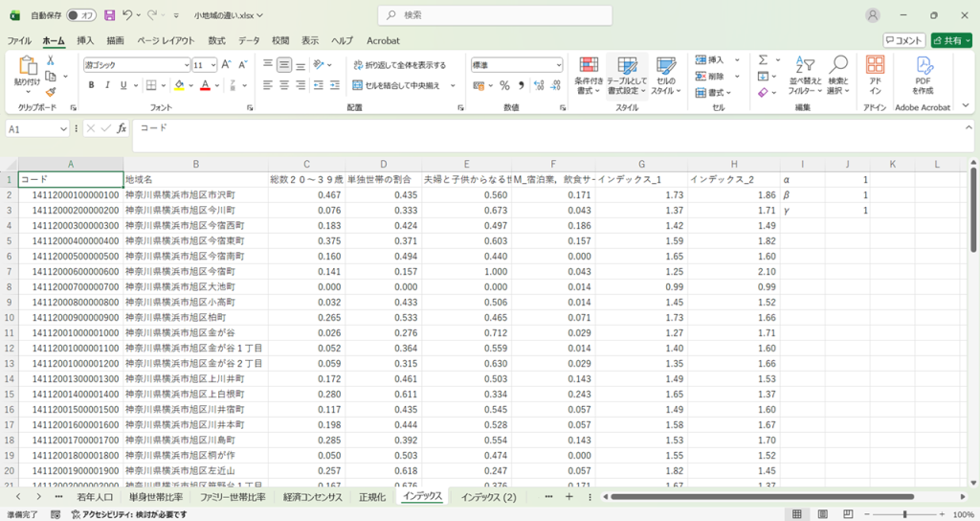Click the zoom slider in status bar
Viewport: 980px width, 521px height.
[904, 514]
